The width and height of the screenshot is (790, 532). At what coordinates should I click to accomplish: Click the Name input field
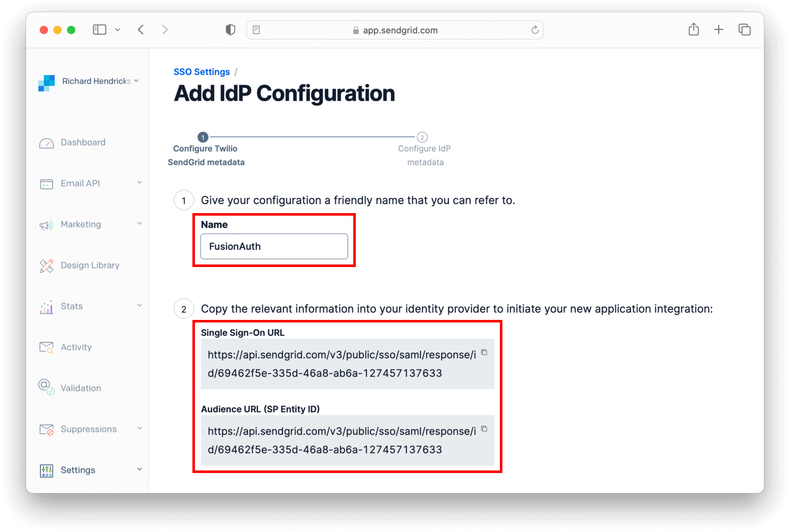point(274,247)
